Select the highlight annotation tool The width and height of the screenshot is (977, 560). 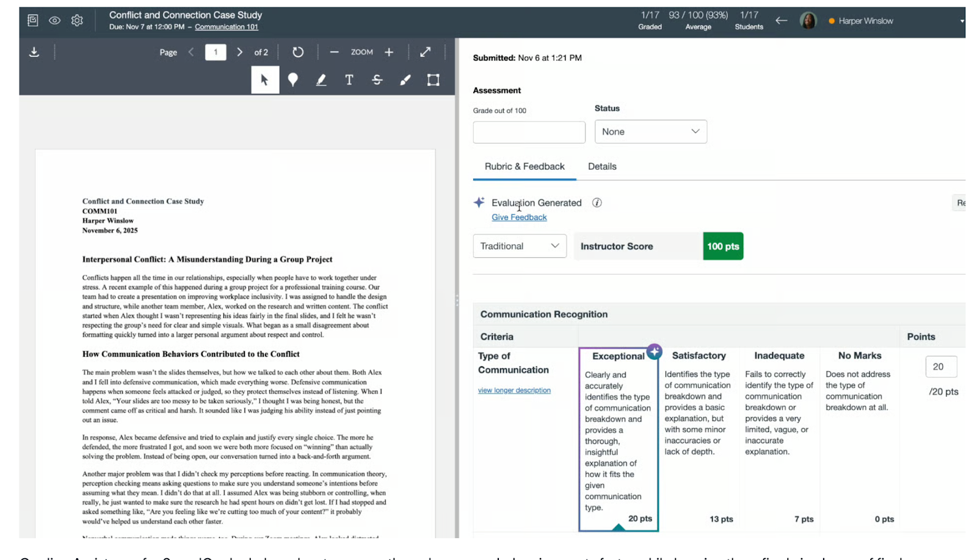point(321,80)
